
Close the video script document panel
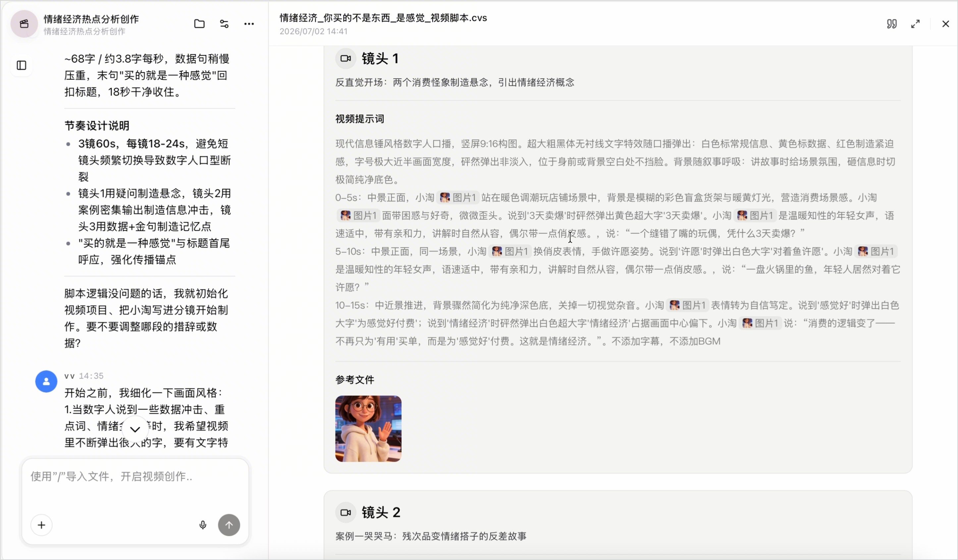pyautogui.click(x=946, y=24)
